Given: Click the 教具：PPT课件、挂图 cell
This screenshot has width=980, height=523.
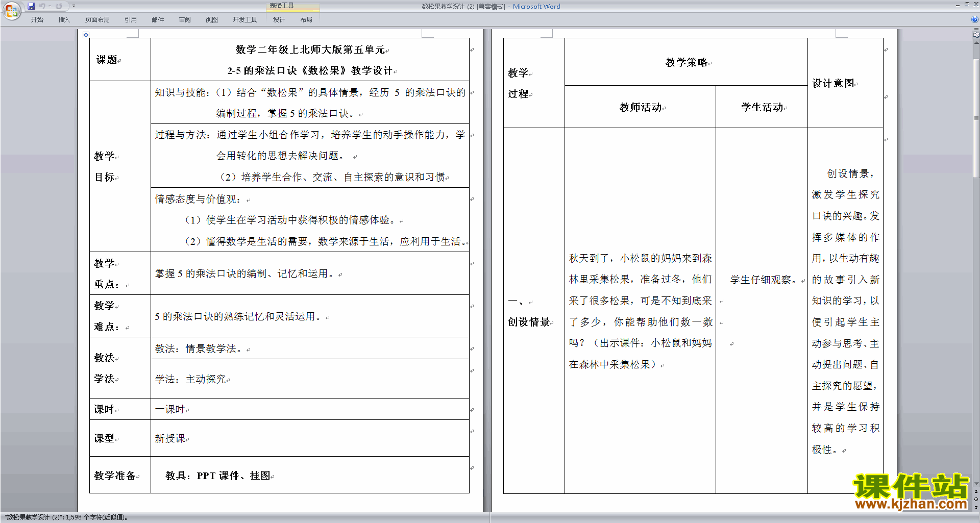Looking at the screenshot, I should click(310, 475).
